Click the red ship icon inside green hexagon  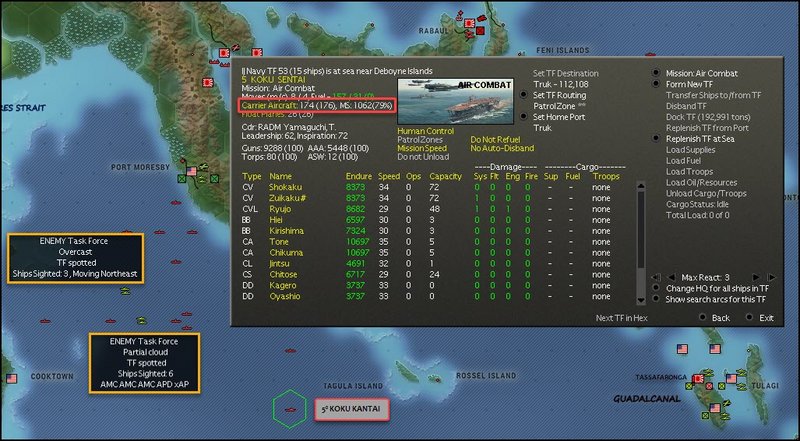tap(290, 409)
